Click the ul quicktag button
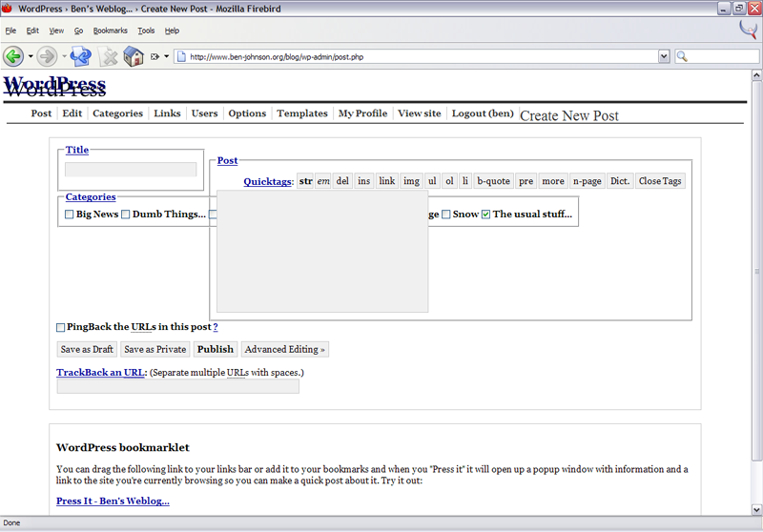 click(x=432, y=181)
